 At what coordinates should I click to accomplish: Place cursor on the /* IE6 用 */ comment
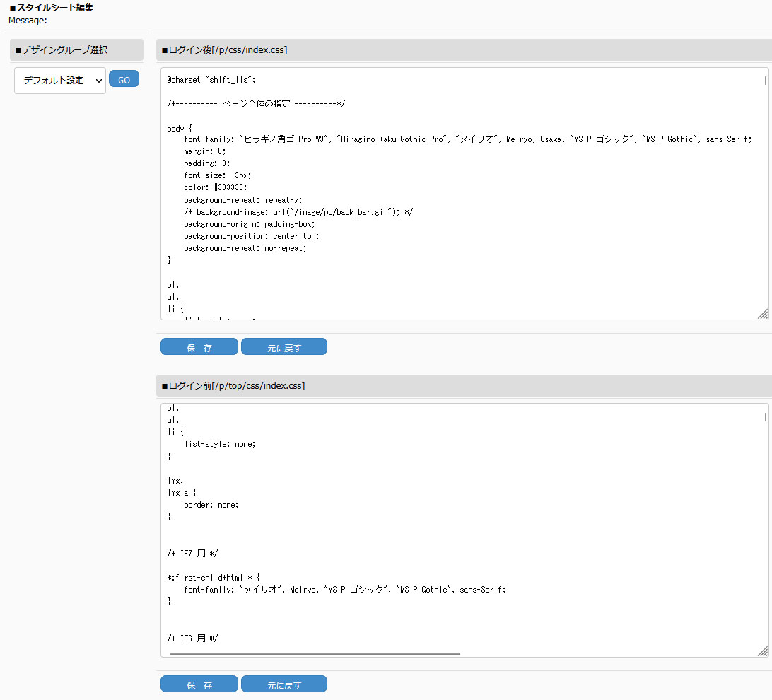[x=192, y=638]
